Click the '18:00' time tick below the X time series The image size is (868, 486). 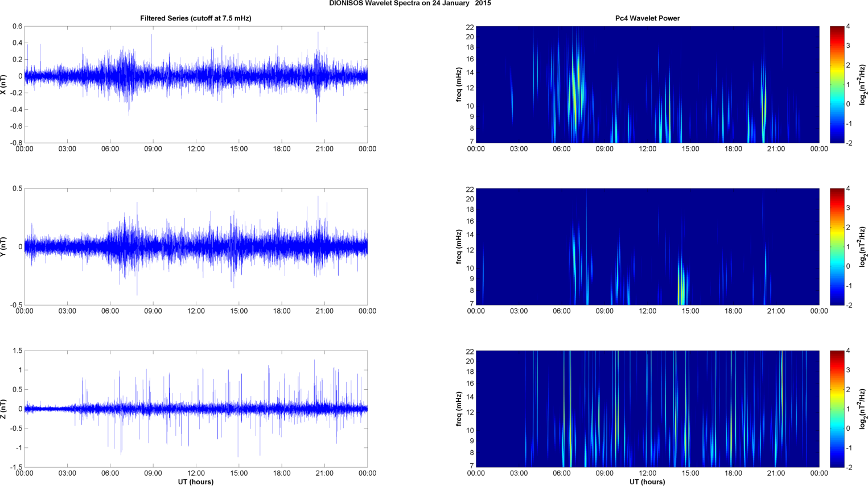[282, 149]
